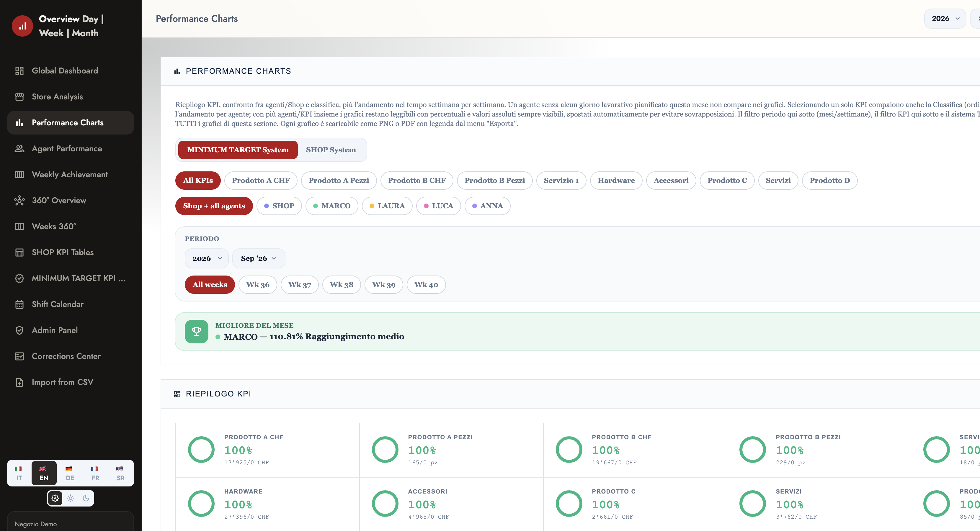The image size is (980, 531).
Task: Filter by Prodotto A CHF
Action: pos(261,181)
